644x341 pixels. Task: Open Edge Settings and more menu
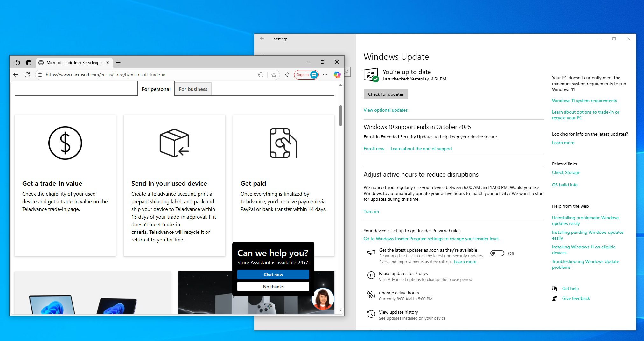[325, 75]
